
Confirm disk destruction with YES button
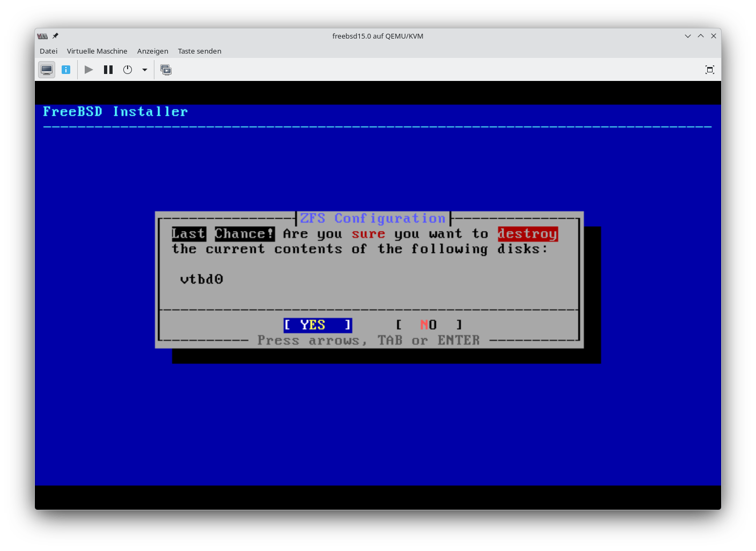point(317,325)
